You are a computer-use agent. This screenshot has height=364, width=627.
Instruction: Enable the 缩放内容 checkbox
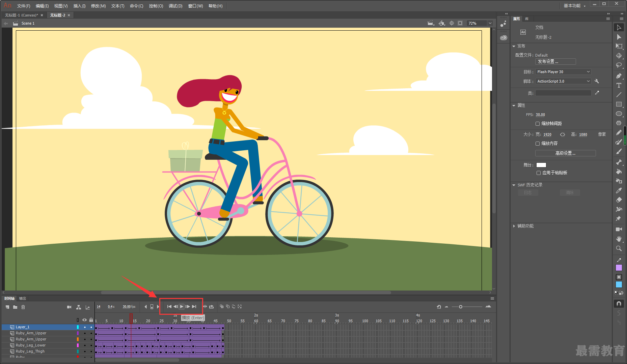click(538, 144)
